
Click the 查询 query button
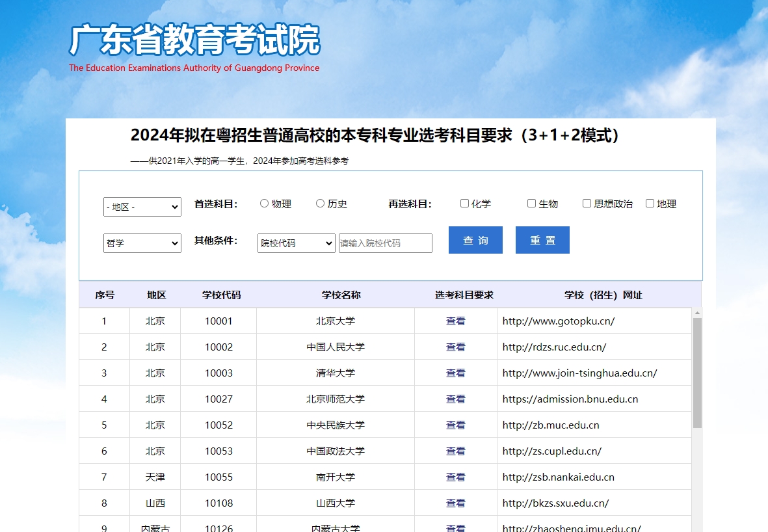coord(475,239)
